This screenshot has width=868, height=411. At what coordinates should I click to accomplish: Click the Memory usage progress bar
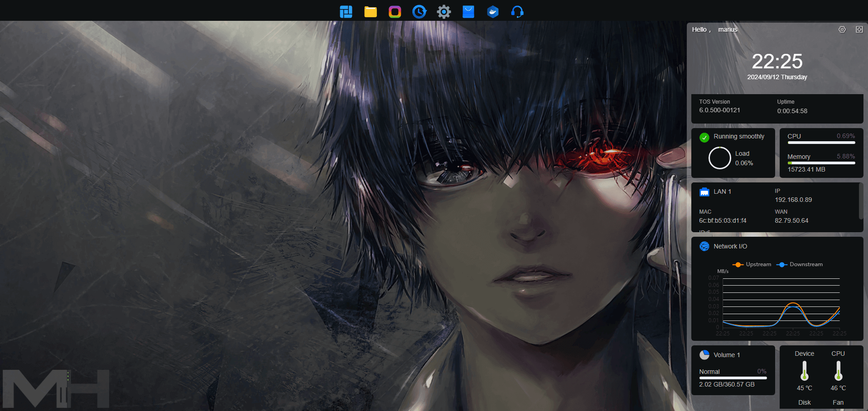click(x=821, y=163)
